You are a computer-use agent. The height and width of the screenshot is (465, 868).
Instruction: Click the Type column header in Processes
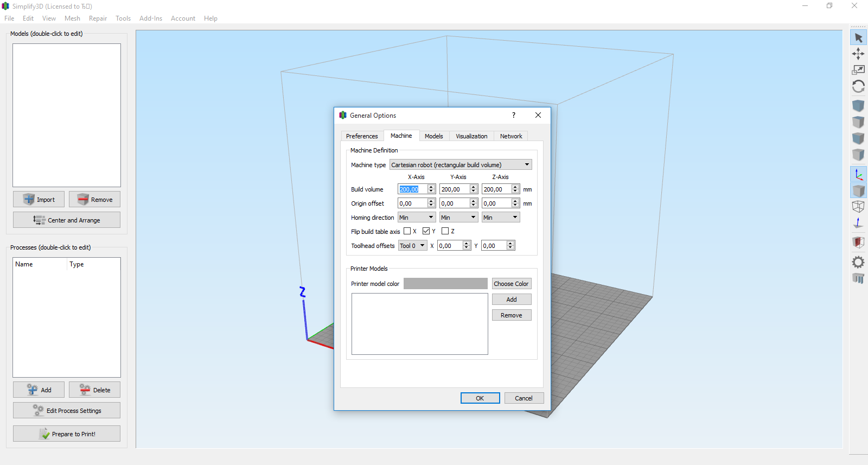[93, 264]
